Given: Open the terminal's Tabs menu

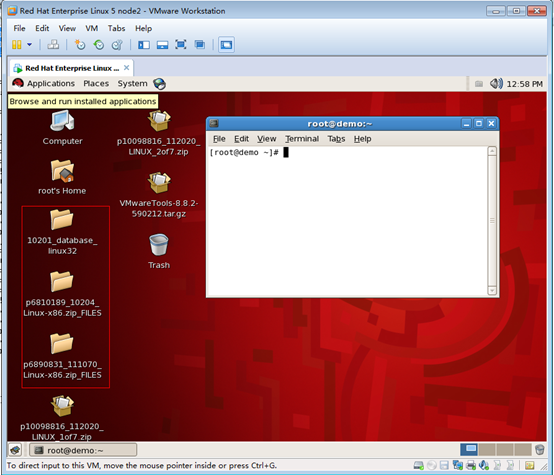Looking at the screenshot, I should 336,139.
